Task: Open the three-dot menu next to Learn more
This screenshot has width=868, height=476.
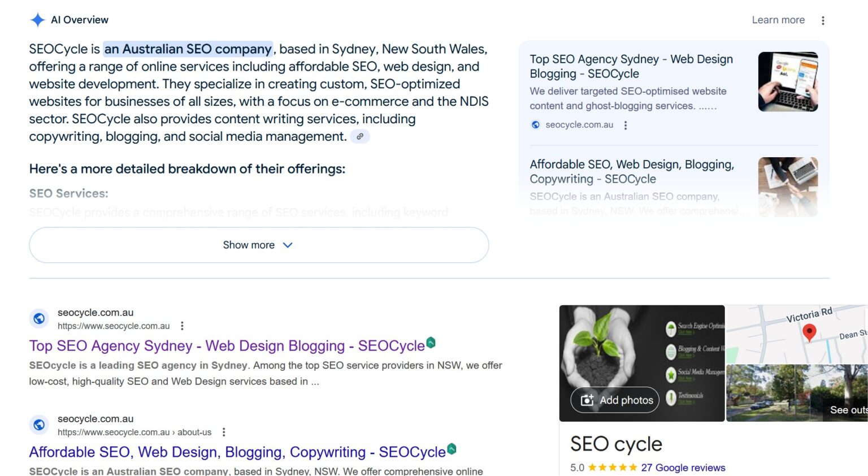Action: [823, 20]
